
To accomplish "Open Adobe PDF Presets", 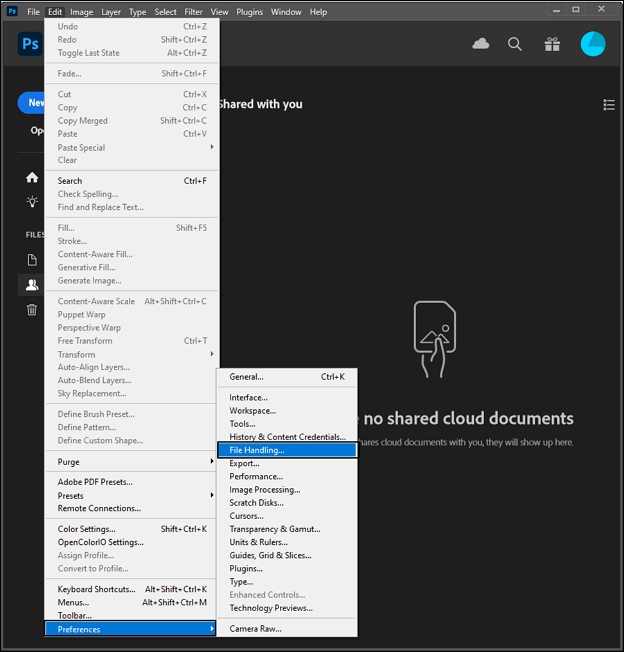I will (131, 482).
